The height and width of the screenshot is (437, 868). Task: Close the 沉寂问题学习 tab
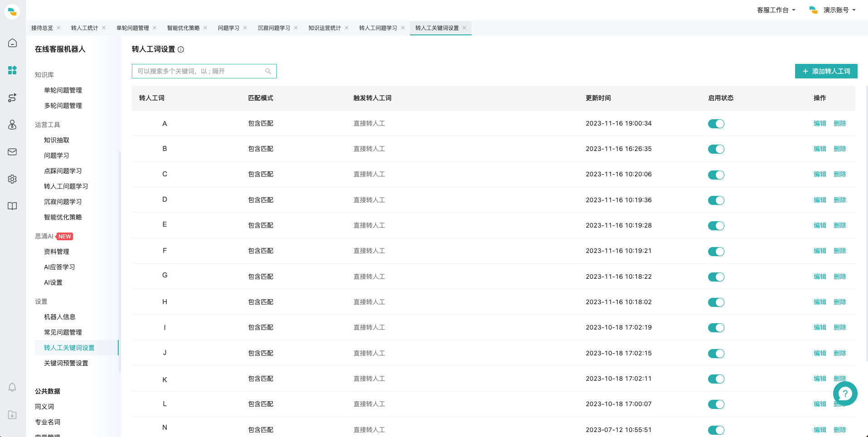pyautogui.click(x=296, y=28)
